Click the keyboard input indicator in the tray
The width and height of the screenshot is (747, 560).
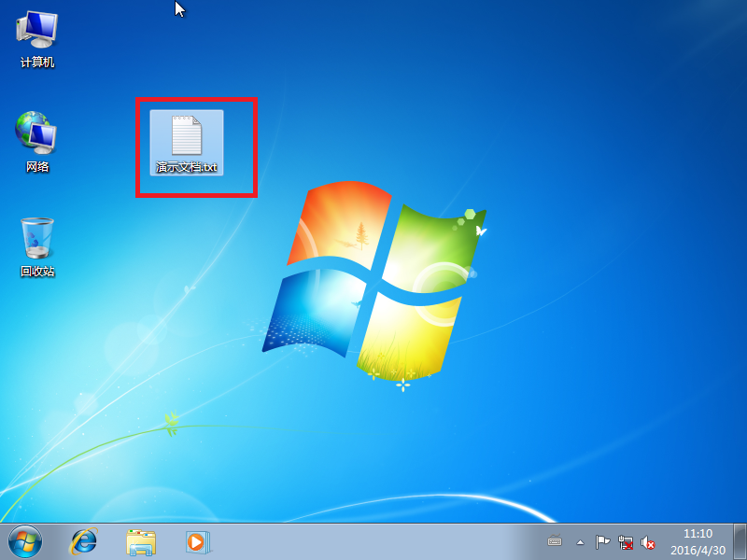tap(554, 541)
